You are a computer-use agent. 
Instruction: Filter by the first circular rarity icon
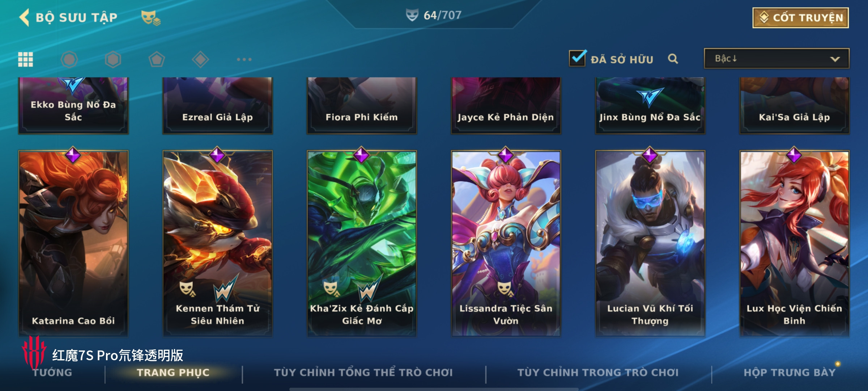point(69,59)
